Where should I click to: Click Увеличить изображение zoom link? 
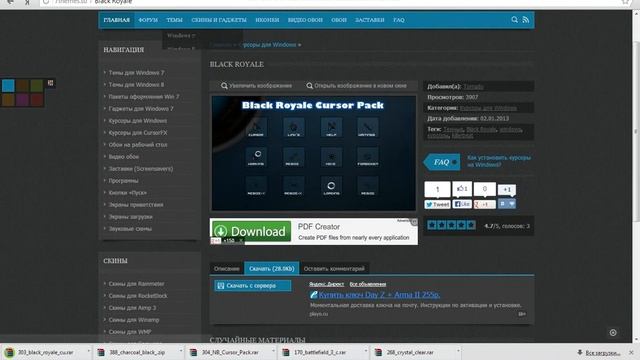point(256,86)
